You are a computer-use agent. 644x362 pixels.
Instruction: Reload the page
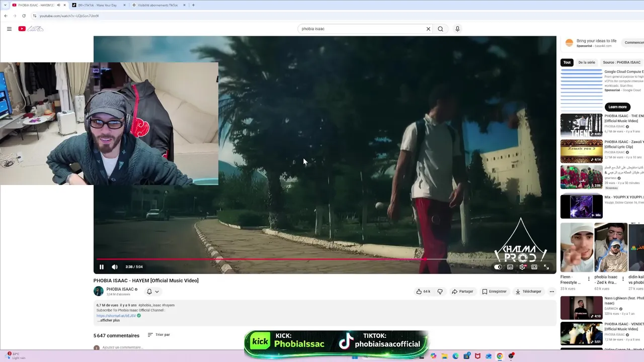tap(24, 16)
